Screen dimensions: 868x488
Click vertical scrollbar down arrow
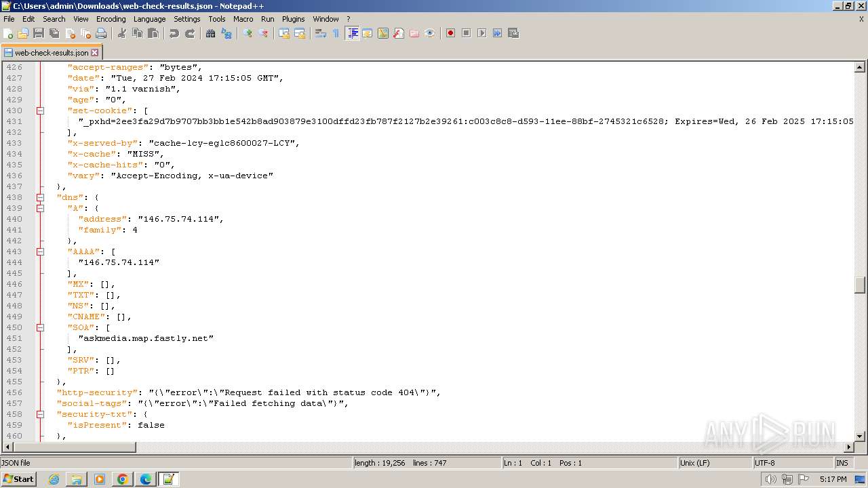pyautogui.click(x=860, y=436)
